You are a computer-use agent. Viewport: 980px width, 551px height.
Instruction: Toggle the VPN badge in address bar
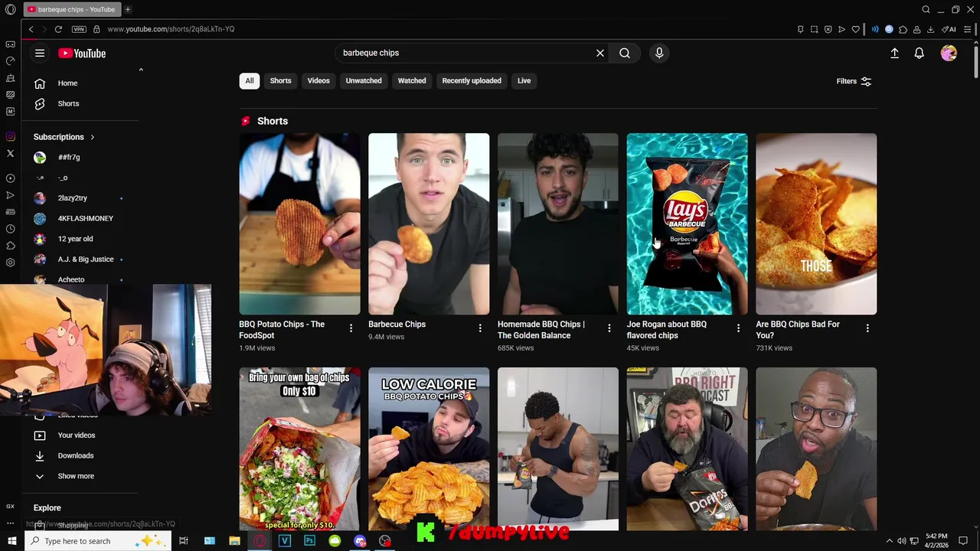[79, 29]
